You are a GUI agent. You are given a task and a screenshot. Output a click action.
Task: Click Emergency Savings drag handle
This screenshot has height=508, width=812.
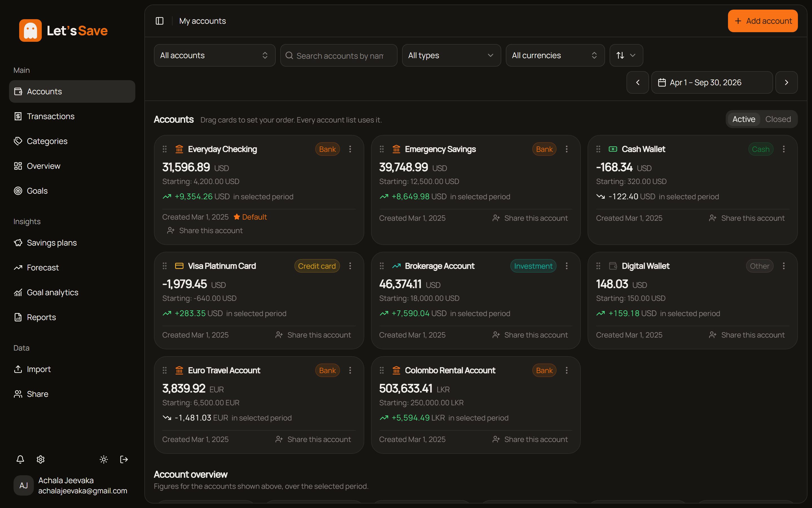pos(381,149)
